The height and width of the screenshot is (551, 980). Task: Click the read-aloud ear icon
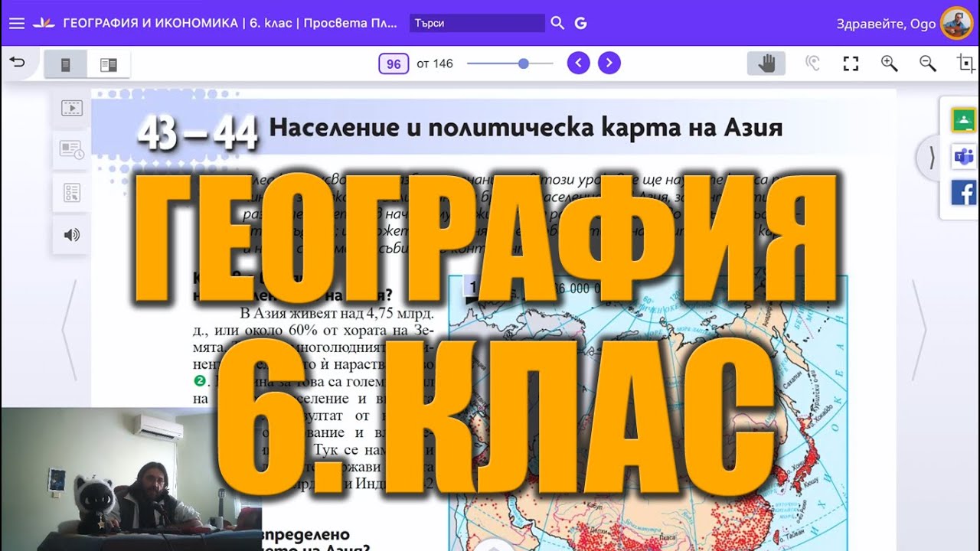pos(812,64)
